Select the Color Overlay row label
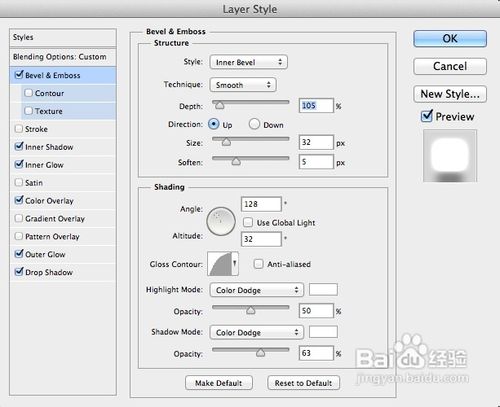The image size is (500, 407). pos(49,201)
